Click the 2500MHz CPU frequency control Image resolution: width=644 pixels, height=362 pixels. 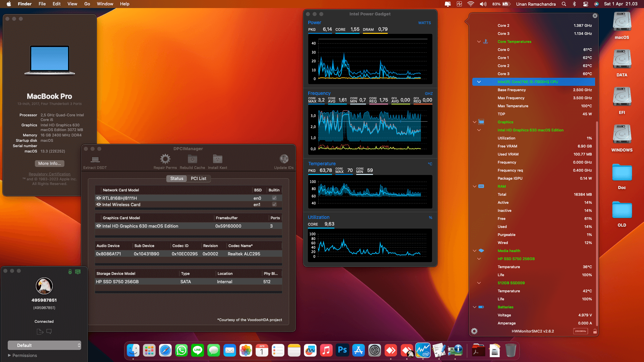tap(581, 331)
